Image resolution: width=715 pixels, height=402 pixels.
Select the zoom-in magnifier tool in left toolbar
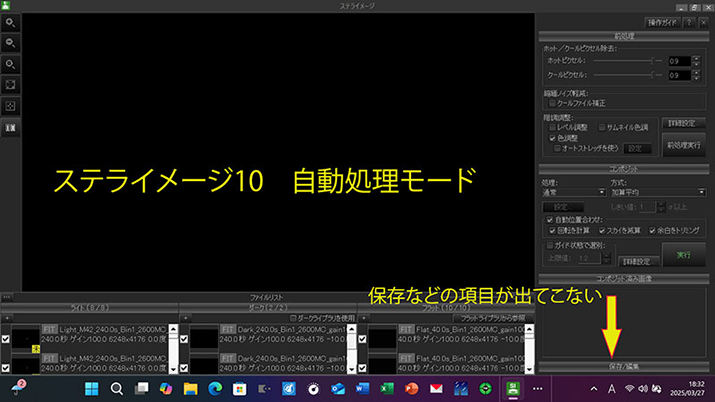10,23
